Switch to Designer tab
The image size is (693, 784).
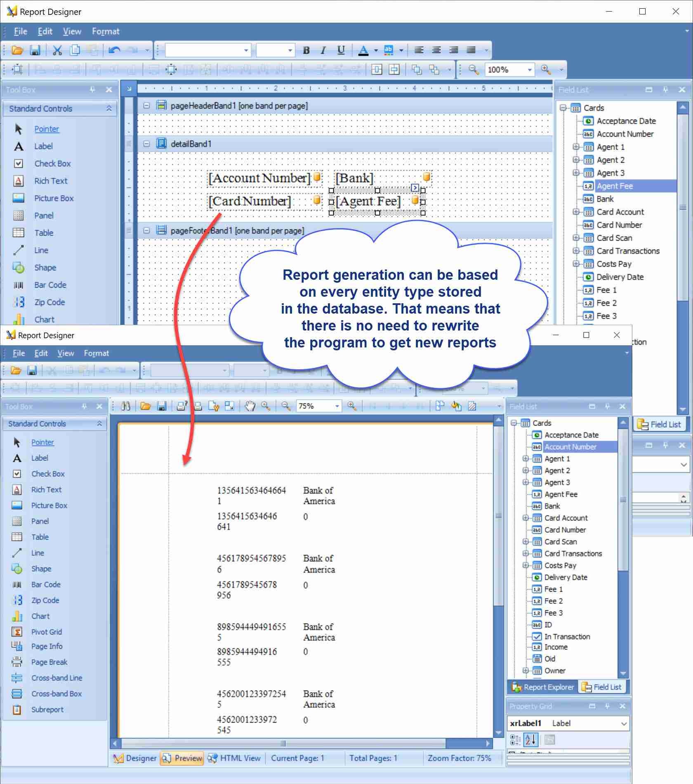point(135,758)
